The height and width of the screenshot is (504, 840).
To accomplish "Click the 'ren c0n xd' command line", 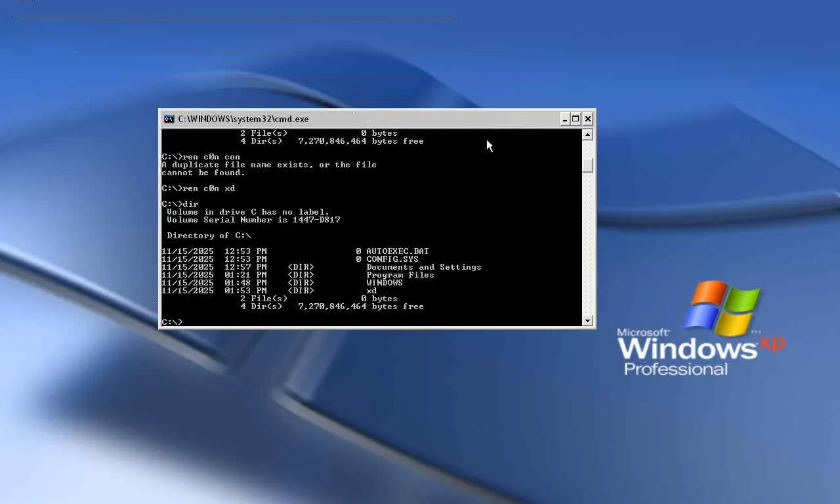I will point(198,188).
